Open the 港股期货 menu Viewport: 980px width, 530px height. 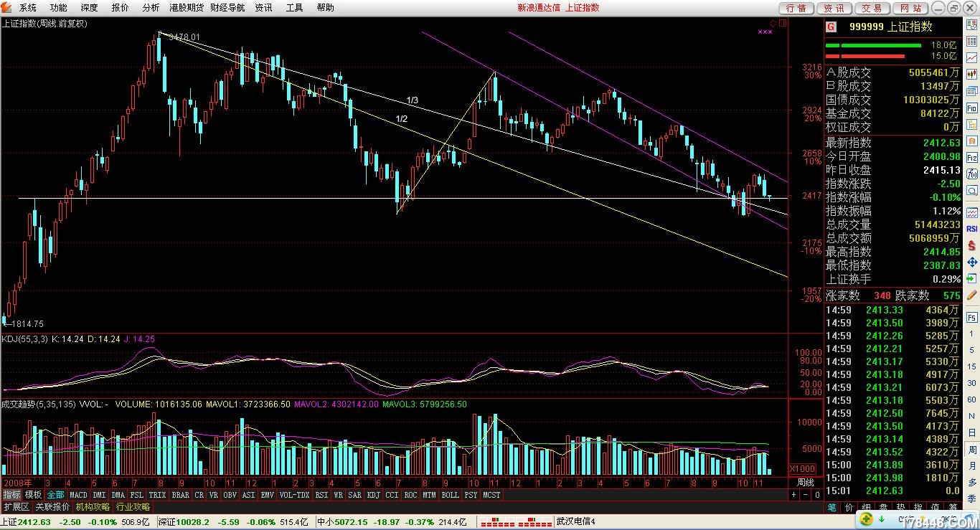(187, 8)
